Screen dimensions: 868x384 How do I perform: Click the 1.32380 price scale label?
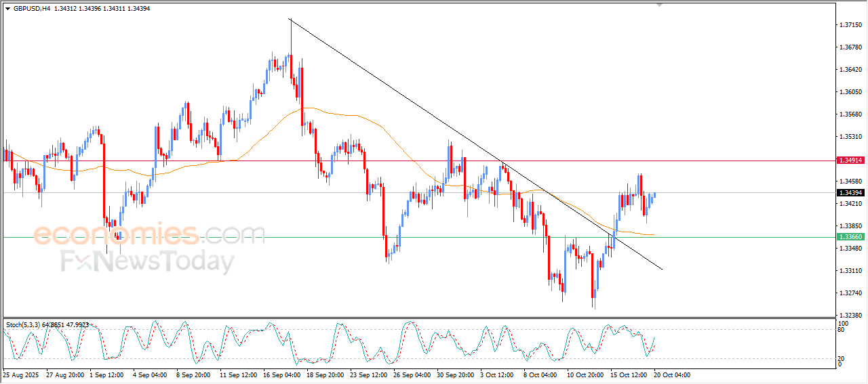[x=850, y=316]
